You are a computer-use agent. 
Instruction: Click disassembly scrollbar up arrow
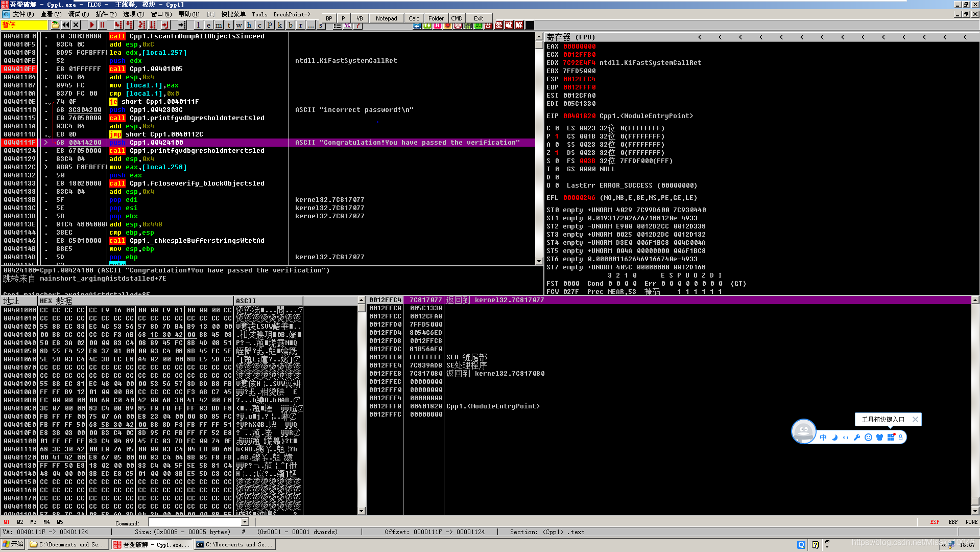[539, 36]
